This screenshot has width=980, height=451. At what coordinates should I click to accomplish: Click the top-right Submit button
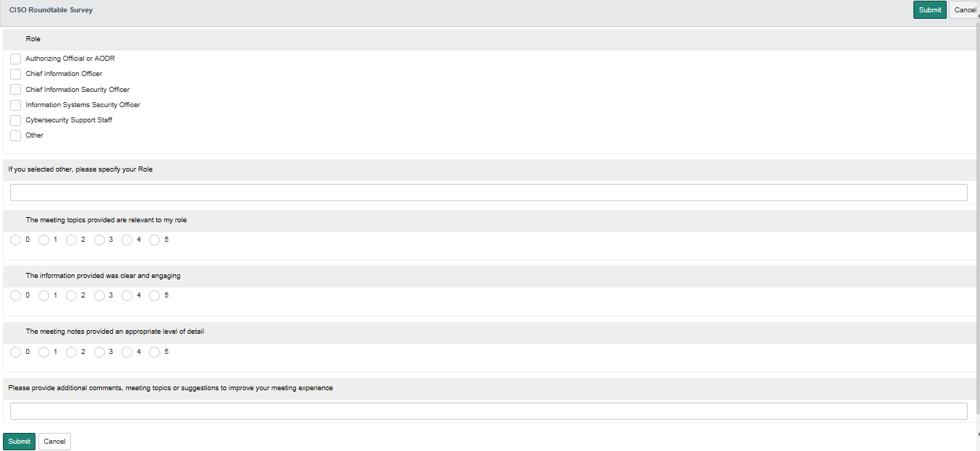[929, 10]
